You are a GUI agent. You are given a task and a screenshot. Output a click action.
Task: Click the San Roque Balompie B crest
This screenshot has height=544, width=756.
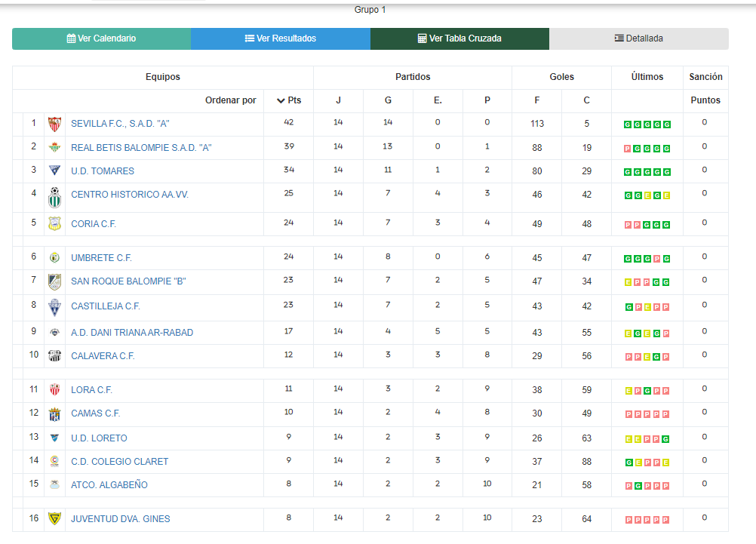pos(55,281)
